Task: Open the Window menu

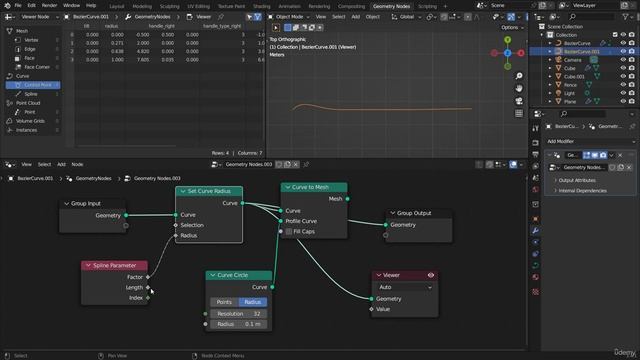Action: 71,6
